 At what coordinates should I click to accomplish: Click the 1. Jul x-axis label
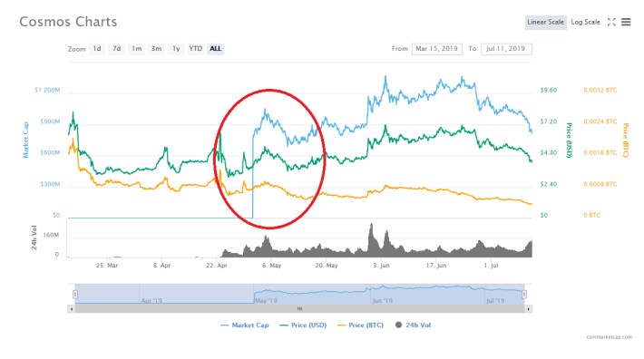pyautogui.click(x=491, y=266)
